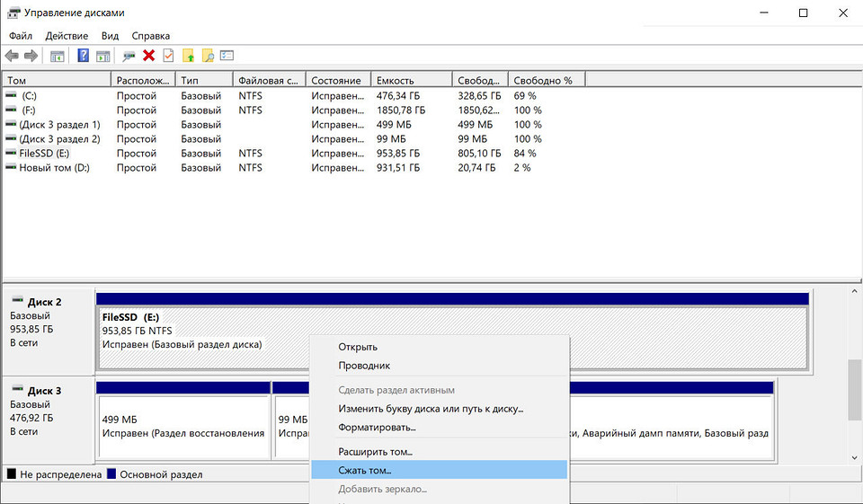Click the properties checkmark page icon
Viewport: 863px width, 504px height.
tap(168, 56)
